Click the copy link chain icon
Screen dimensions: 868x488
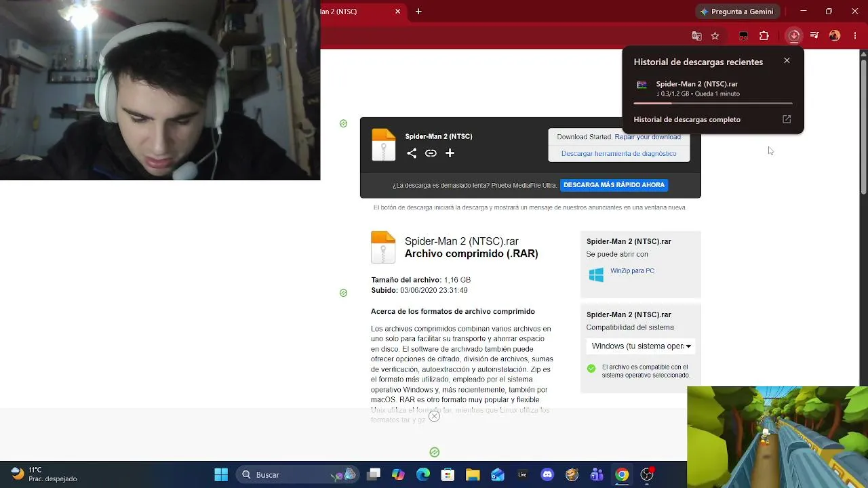[431, 153]
